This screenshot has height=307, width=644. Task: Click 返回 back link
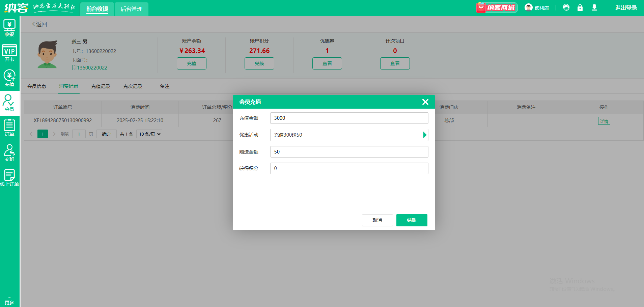(39, 24)
